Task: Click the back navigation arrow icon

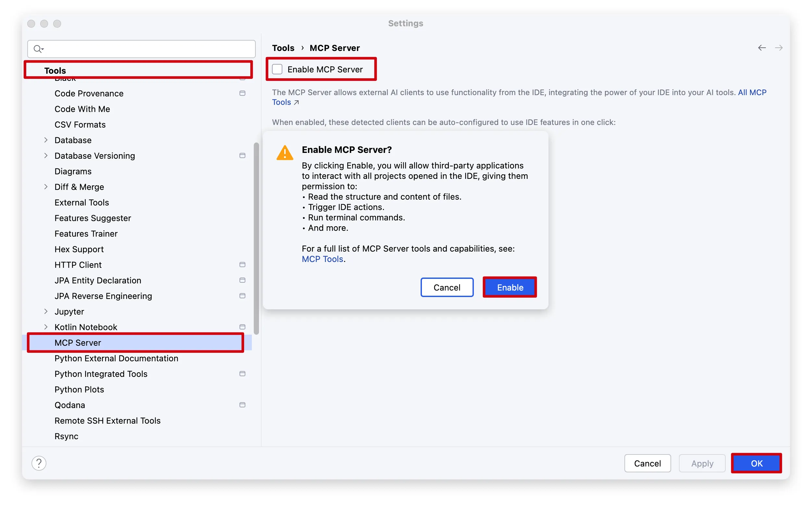Action: (761, 48)
